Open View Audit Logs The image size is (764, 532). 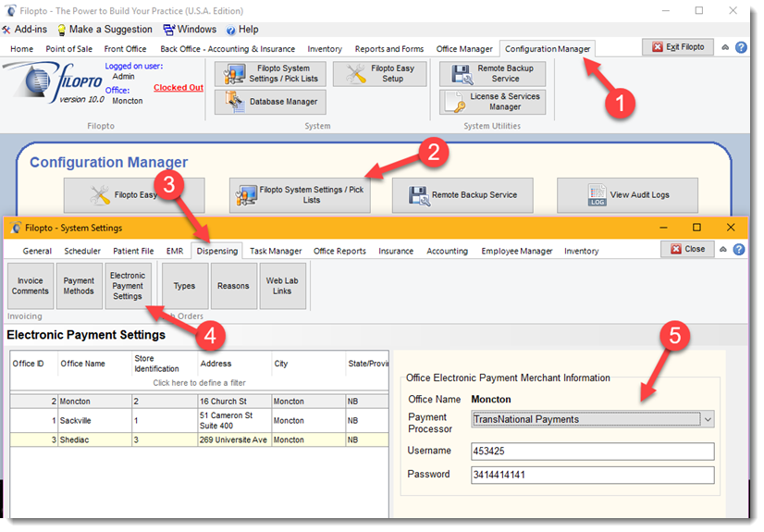point(627,195)
